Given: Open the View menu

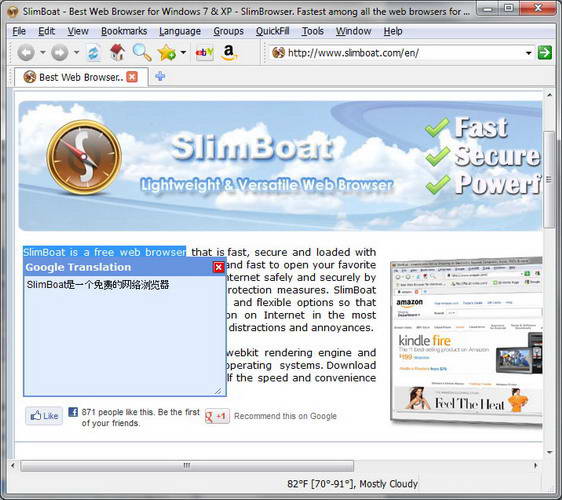Looking at the screenshot, I should (78, 31).
